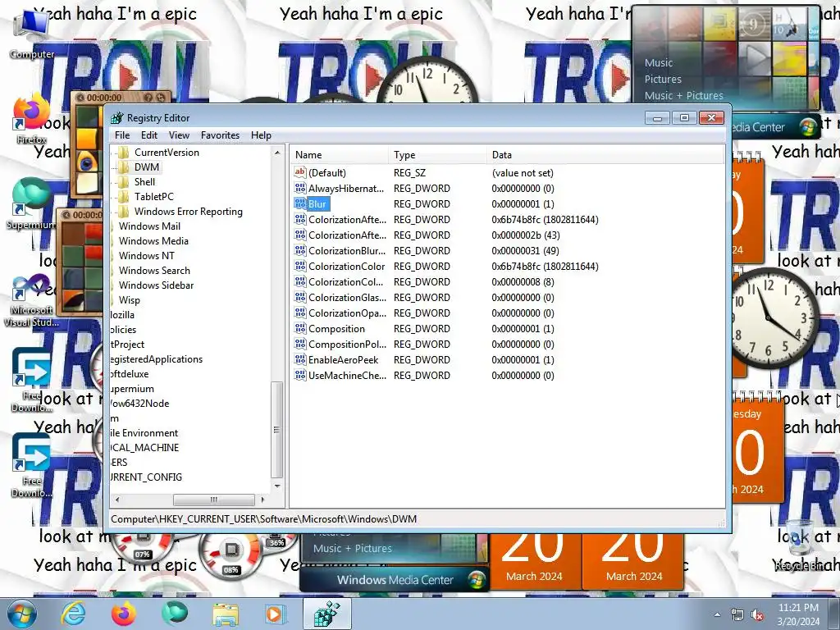Click the tree pane scroll down arrow
Image resolution: width=840 pixels, height=630 pixels.
coord(277,486)
